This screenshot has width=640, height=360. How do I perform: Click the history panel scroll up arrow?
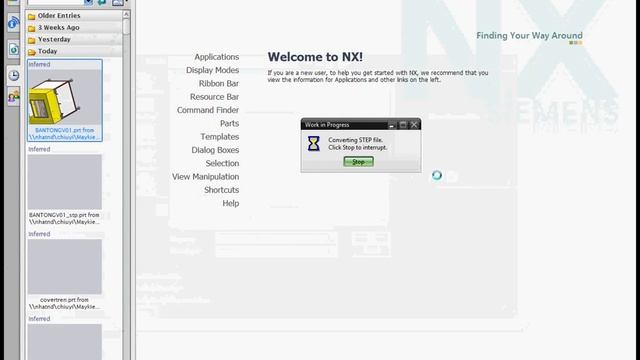pos(126,14)
